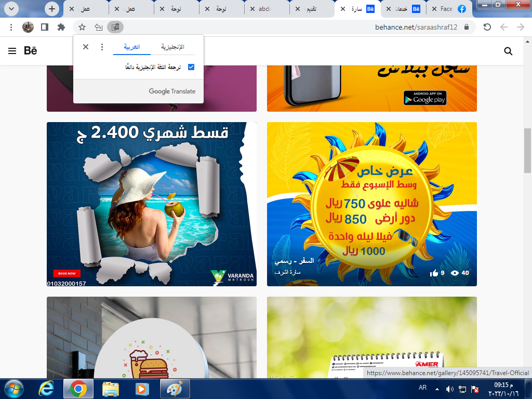Open the burger sign project thumbnail

[x=152, y=337]
